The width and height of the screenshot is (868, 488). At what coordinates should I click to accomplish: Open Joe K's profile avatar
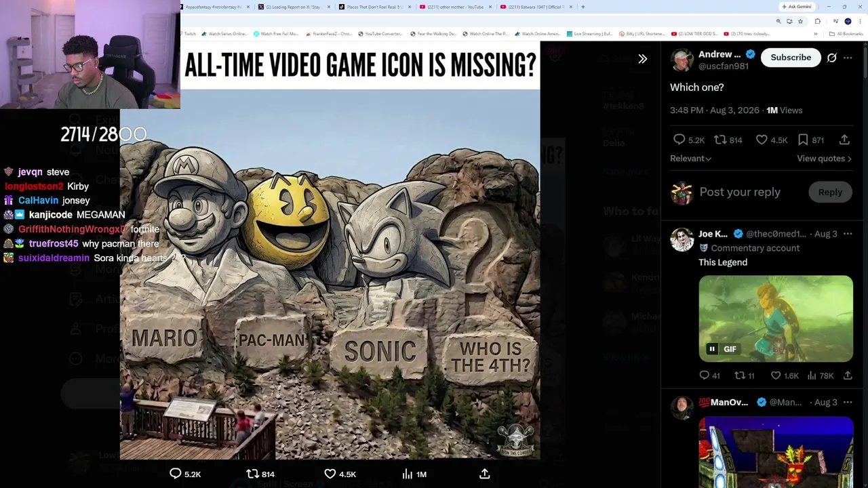pos(682,240)
